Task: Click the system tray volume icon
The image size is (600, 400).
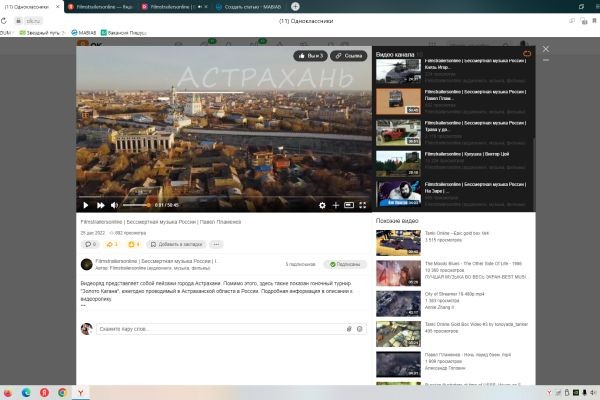Action: (593, 393)
